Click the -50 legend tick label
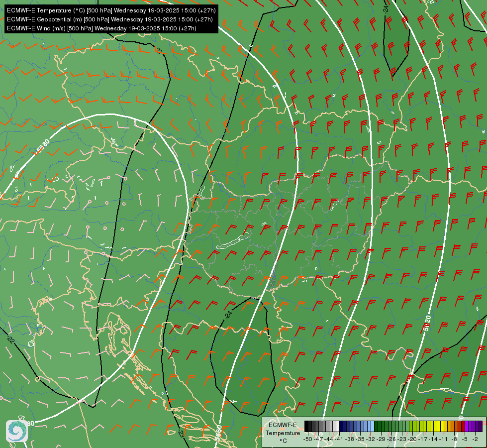The height and width of the screenshot is (448, 487). tap(308, 439)
